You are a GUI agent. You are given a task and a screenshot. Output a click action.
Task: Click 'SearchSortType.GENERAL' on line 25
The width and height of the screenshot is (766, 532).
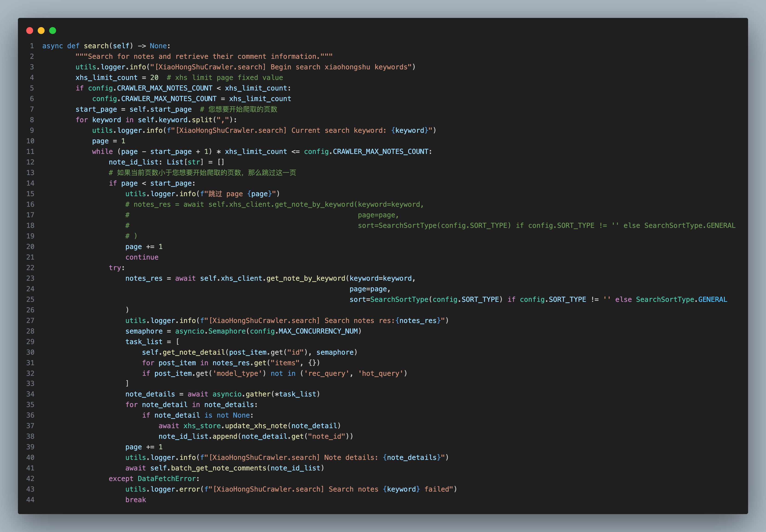click(x=681, y=300)
